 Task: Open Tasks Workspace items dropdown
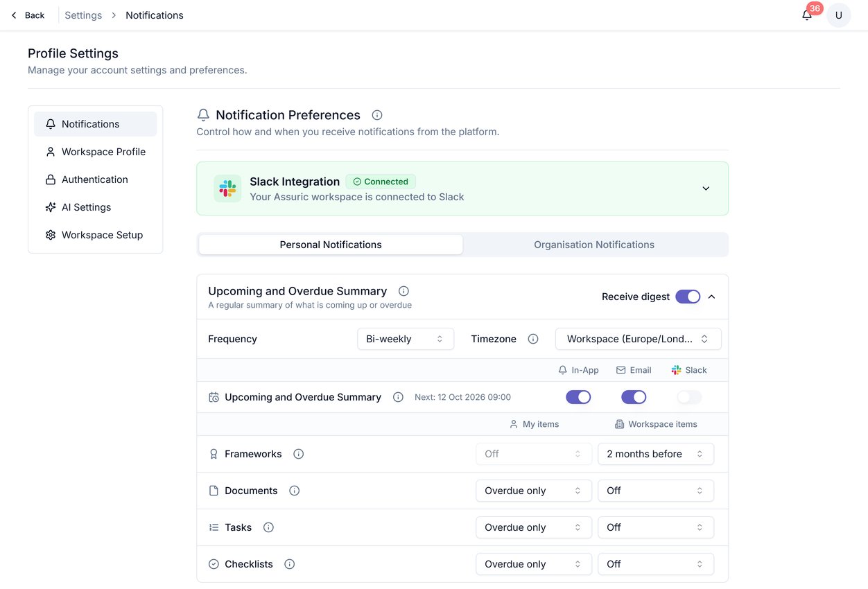click(x=656, y=527)
